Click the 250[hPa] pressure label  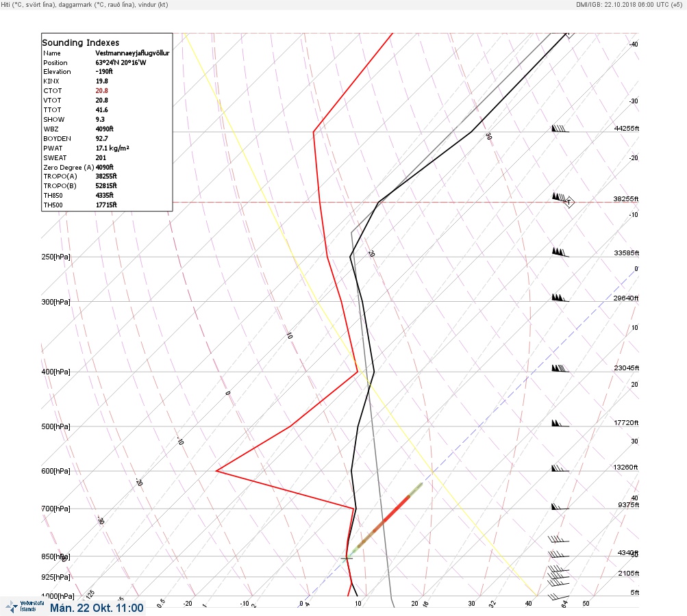click(x=55, y=257)
